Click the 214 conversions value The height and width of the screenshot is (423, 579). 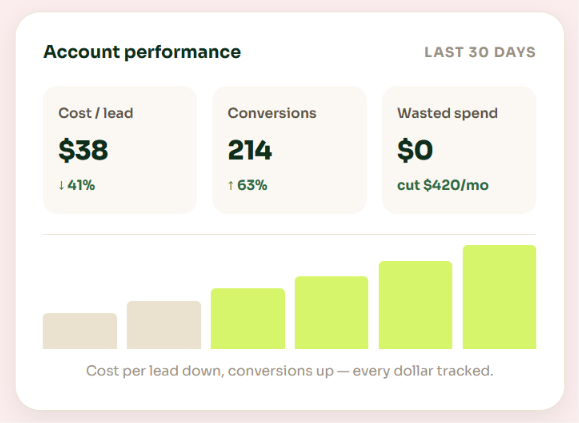tap(250, 150)
